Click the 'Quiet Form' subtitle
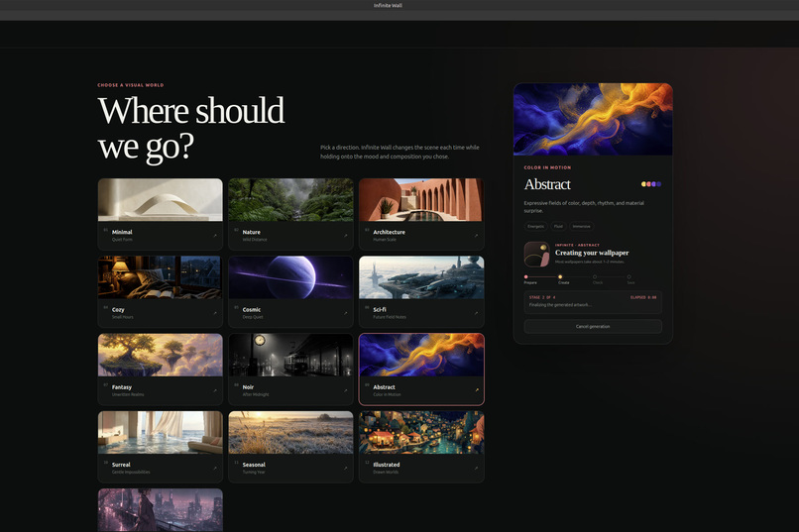 pyautogui.click(x=122, y=240)
